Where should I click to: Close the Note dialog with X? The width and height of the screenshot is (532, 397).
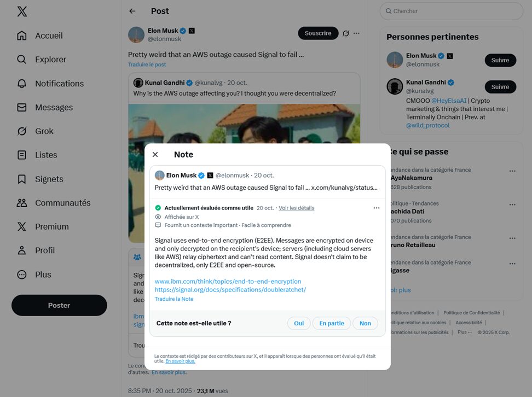click(x=155, y=155)
